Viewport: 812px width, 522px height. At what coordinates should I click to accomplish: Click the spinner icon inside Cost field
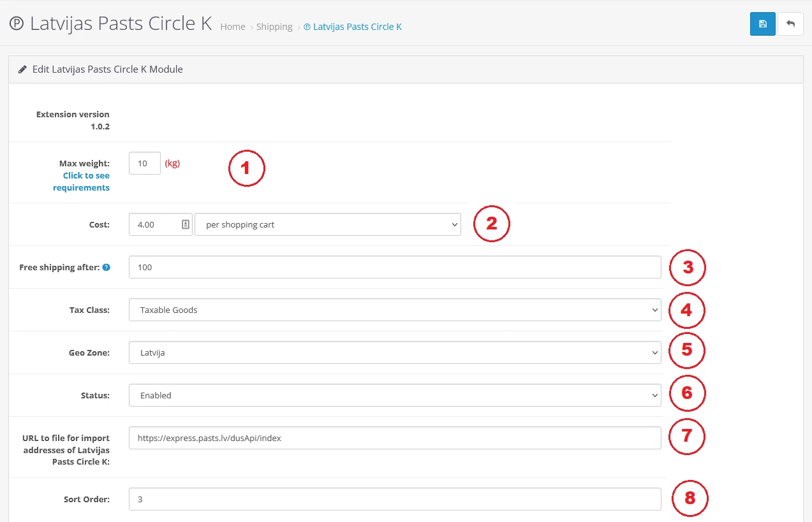[x=186, y=224]
